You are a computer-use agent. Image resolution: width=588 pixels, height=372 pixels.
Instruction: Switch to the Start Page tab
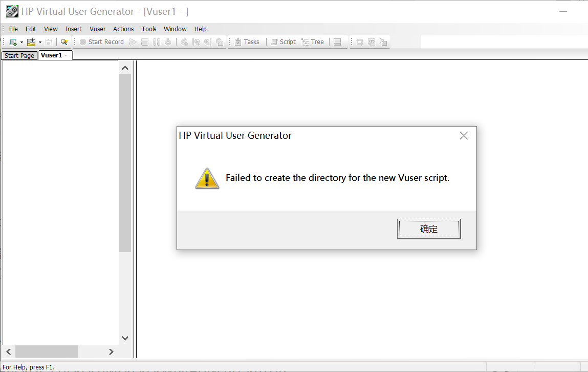point(19,55)
